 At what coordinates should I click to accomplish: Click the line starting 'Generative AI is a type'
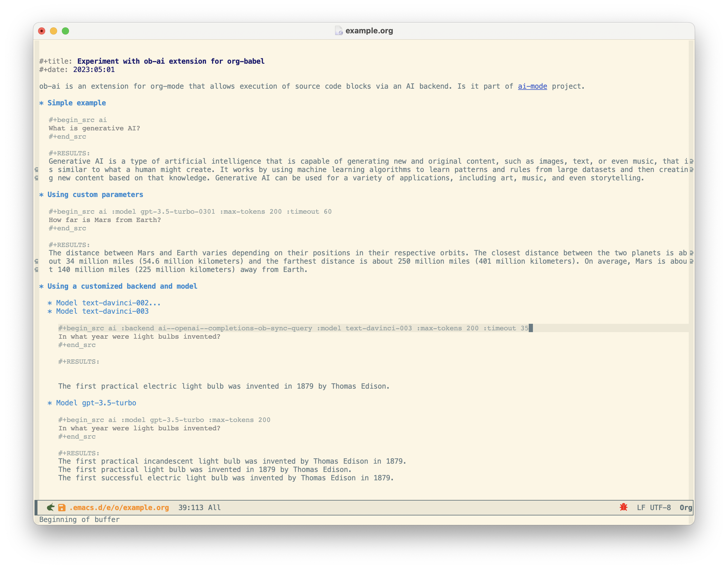(369, 161)
